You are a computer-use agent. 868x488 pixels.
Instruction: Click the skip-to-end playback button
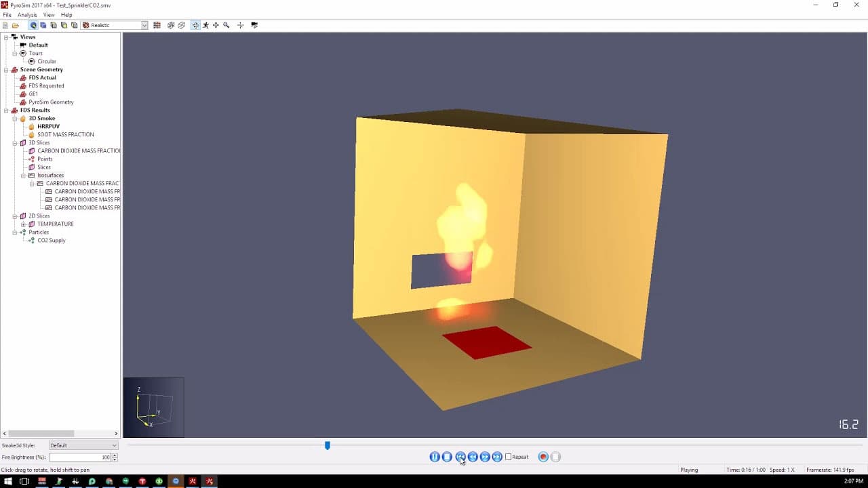click(497, 456)
